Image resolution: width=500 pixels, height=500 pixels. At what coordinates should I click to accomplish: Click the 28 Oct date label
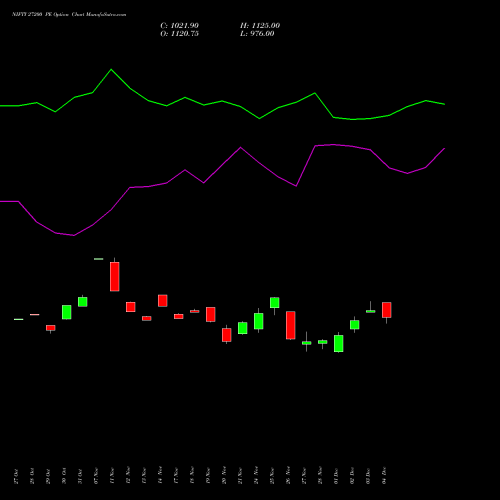click(x=32, y=476)
